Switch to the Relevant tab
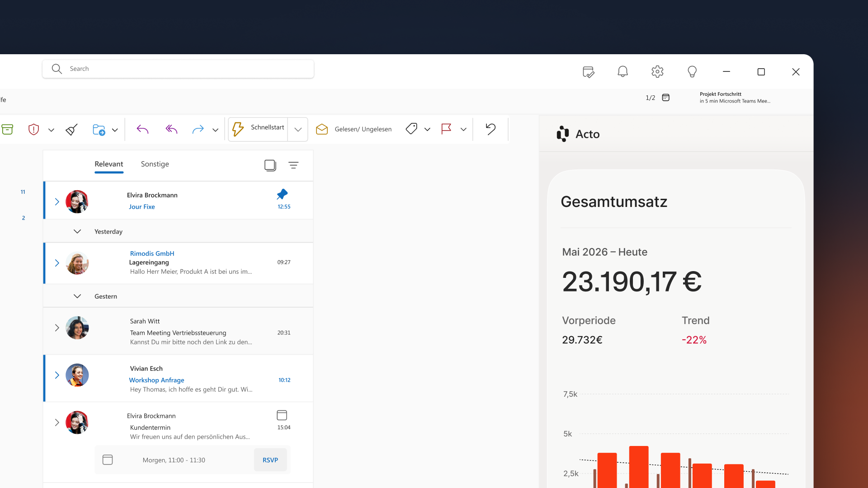This screenshot has height=488, width=868. [x=109, y=164]
